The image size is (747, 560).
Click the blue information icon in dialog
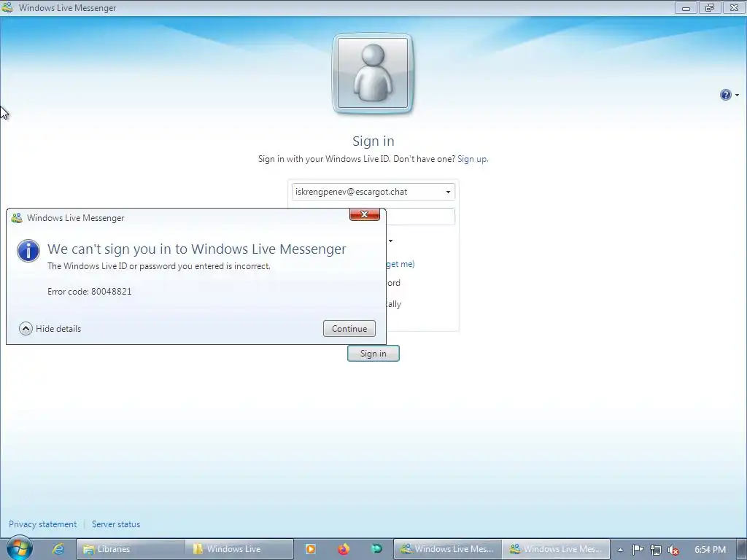pos(28,251)
